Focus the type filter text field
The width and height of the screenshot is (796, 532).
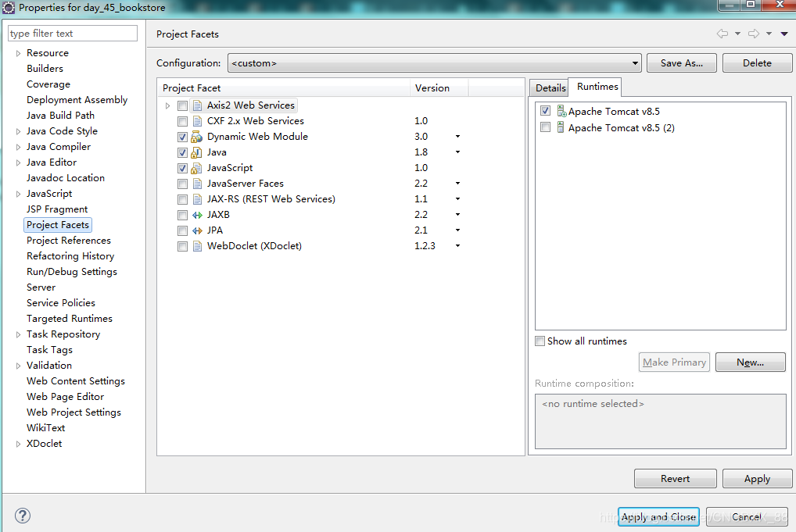[x=73, y=34]
